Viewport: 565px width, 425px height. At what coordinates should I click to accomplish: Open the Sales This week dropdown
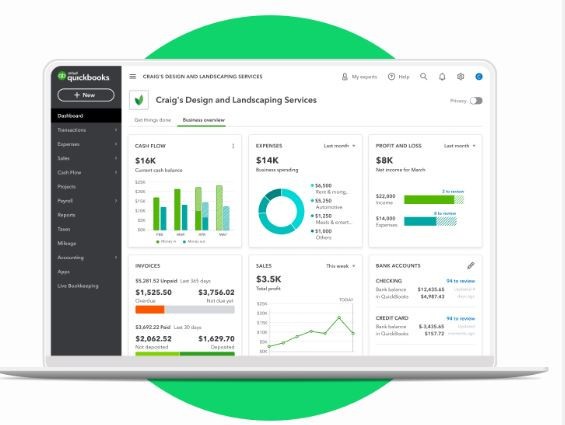click(341, 266)
